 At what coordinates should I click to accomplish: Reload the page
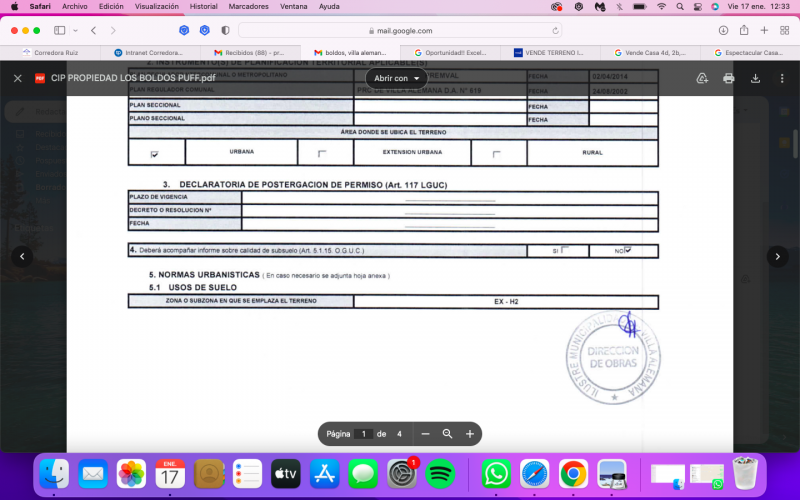(555, 31)
